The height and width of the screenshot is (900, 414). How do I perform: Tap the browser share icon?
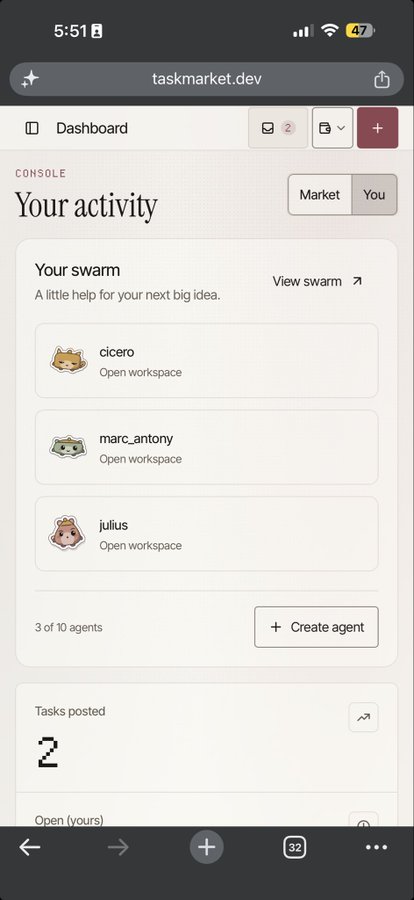[x=382, y=79]
